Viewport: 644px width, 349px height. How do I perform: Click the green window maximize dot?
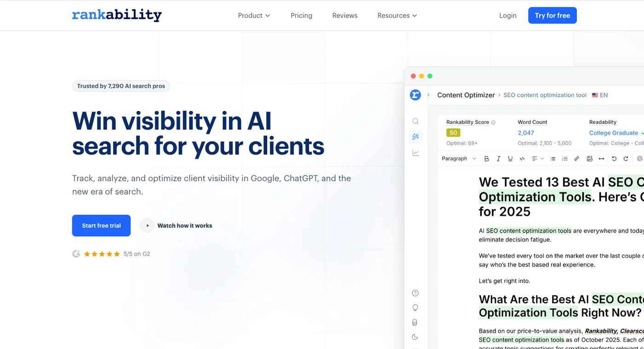point(430,76)
